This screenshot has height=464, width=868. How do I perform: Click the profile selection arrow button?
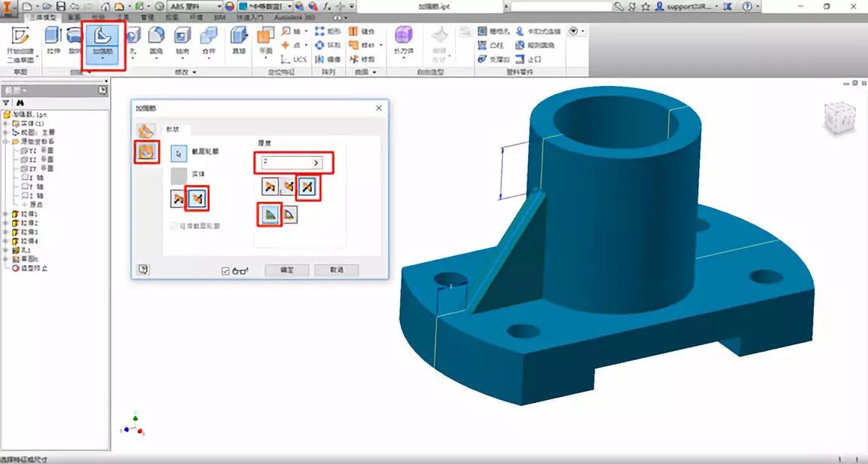coord(179,151)
